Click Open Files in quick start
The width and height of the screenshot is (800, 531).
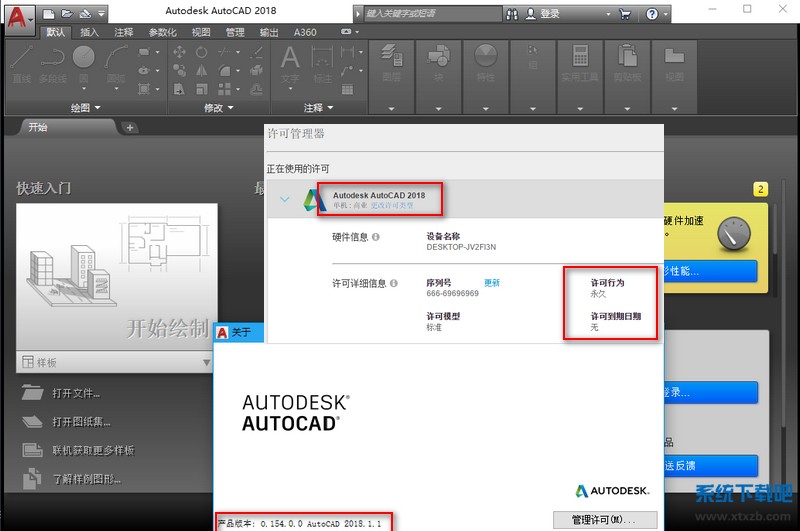[x=75, y=393]
